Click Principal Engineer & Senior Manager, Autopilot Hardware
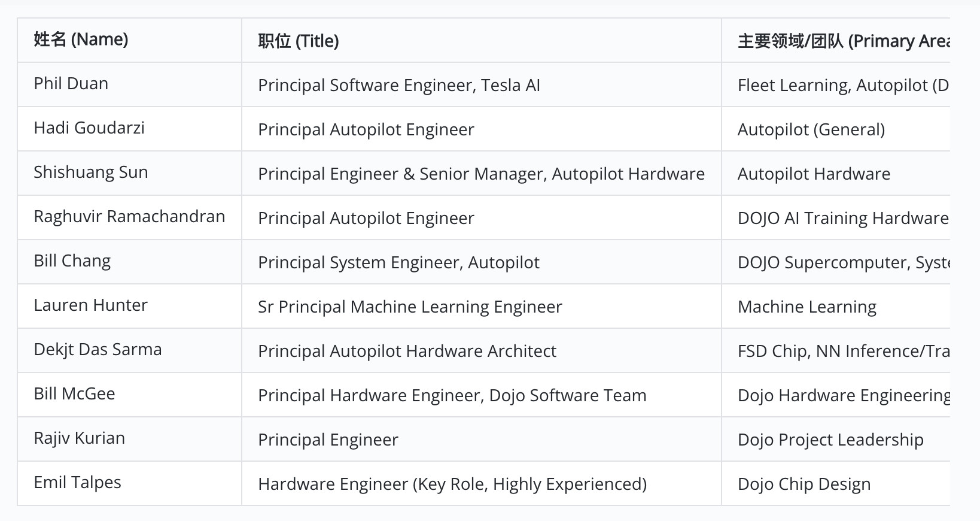The height and width of the screenshot is (521, 980). point(481,174)
